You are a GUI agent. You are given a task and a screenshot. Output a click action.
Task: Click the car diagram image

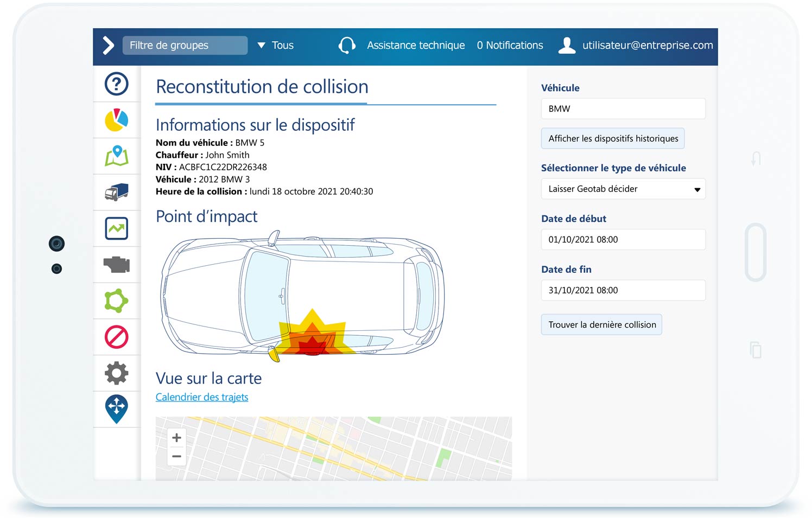[302, 296]
